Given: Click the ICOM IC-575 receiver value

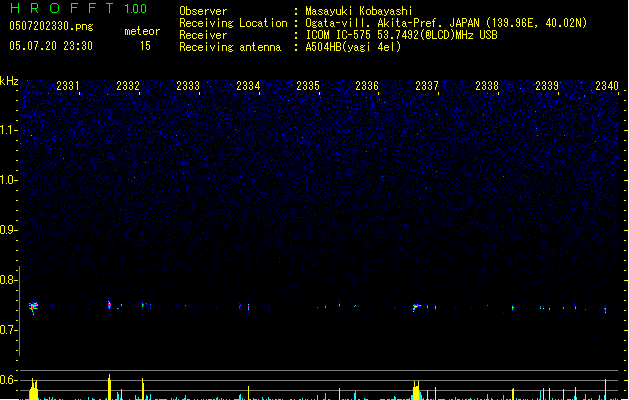Looking at the screenshot, I should point(401,35).
